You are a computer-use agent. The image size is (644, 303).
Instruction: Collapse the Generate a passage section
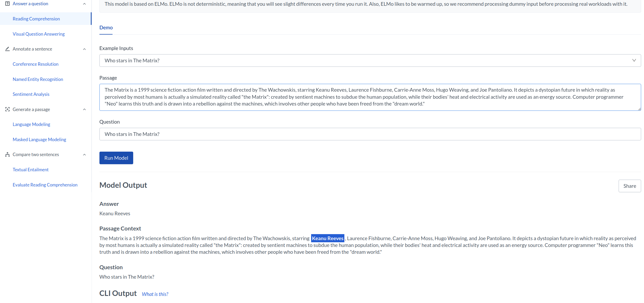(x=84, y=109)
